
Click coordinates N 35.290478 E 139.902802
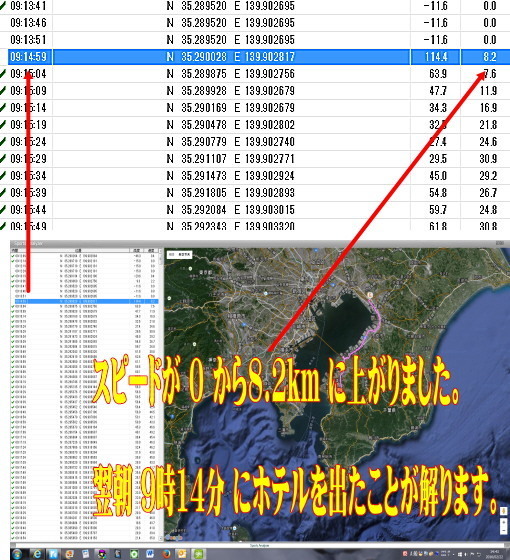[x=231, y=125]
